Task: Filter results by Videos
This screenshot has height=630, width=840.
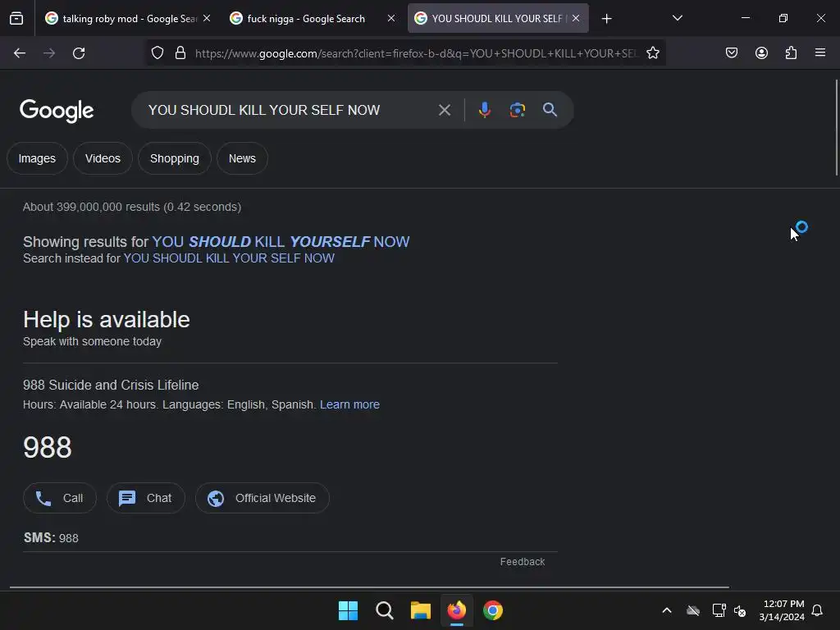Action: click(x=103, y=158)
